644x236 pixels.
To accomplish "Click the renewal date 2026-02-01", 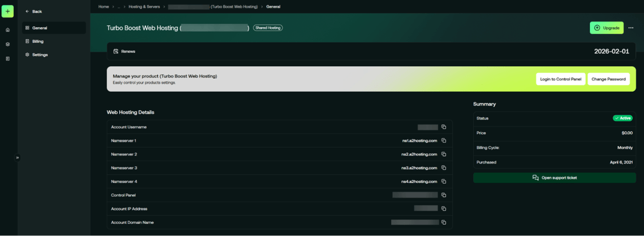I will (x=611, y=52).
